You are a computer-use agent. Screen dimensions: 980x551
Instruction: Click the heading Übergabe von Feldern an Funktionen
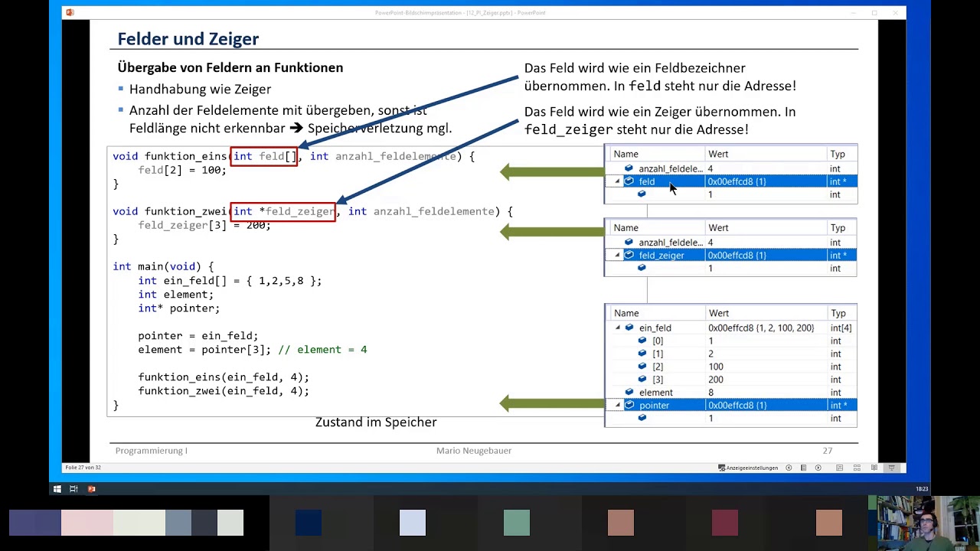230,67
